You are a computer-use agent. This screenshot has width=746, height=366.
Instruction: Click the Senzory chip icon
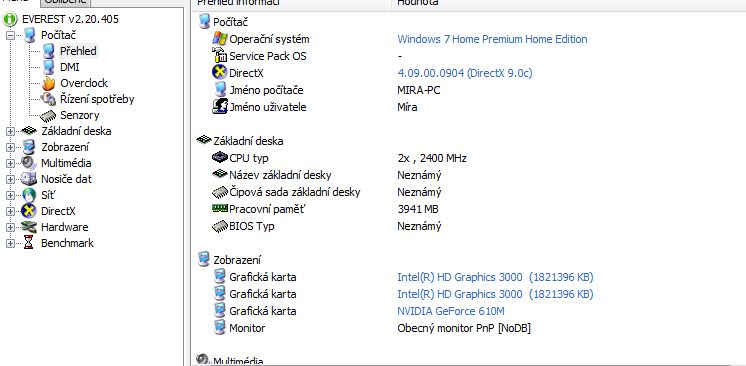48,116
